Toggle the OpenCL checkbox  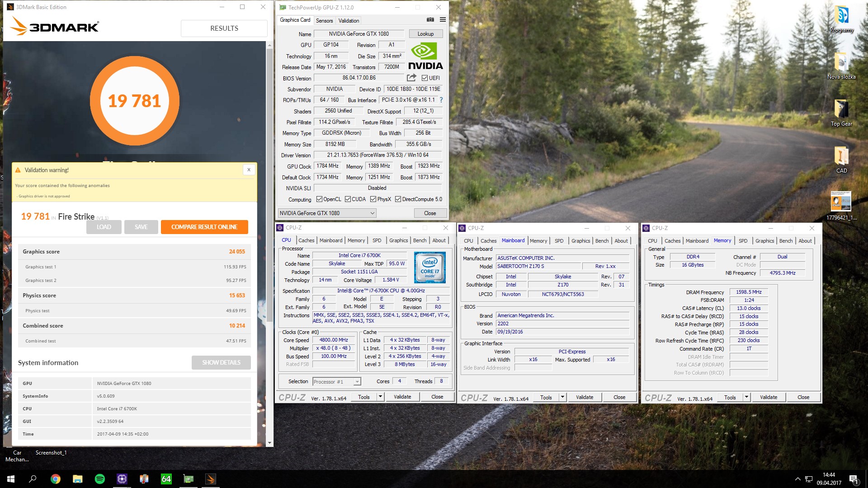click(319, 199)
